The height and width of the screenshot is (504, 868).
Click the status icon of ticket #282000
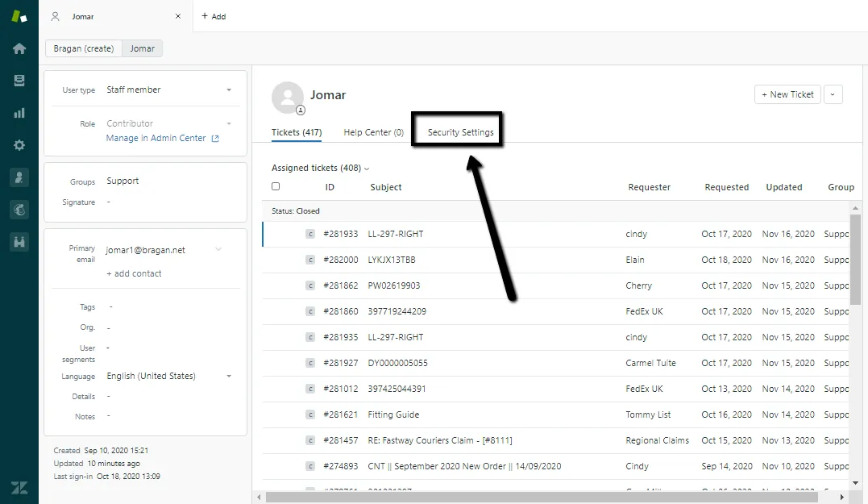pyautogui.click(x=310, y=260)
